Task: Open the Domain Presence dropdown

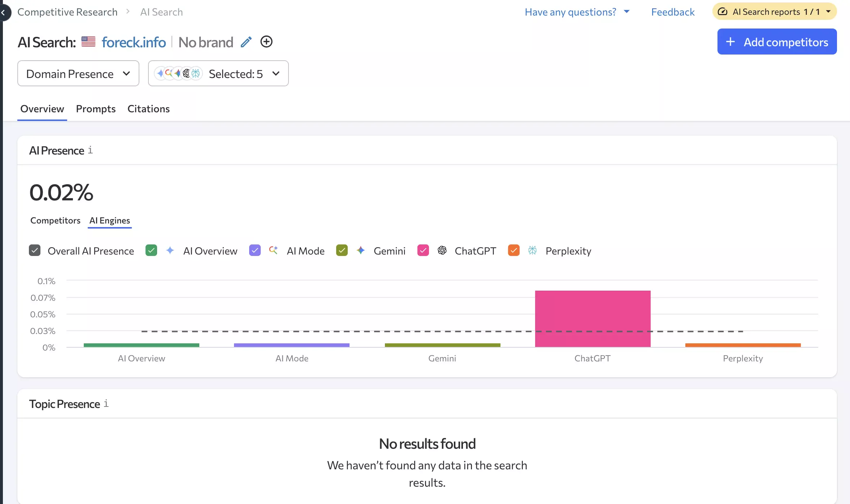Action: tap(78, 74)
